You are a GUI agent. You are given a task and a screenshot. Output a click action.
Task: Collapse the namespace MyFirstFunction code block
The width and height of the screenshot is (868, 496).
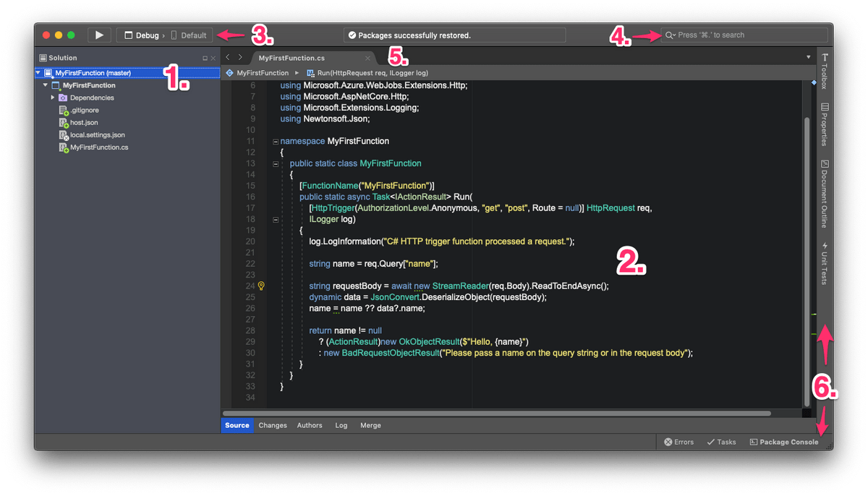(x=276, y=142)
